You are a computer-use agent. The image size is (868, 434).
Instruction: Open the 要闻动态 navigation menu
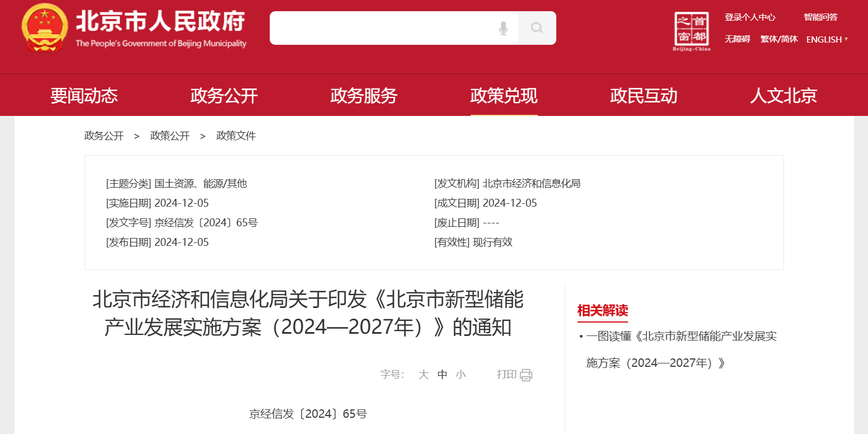coord(84,96)
